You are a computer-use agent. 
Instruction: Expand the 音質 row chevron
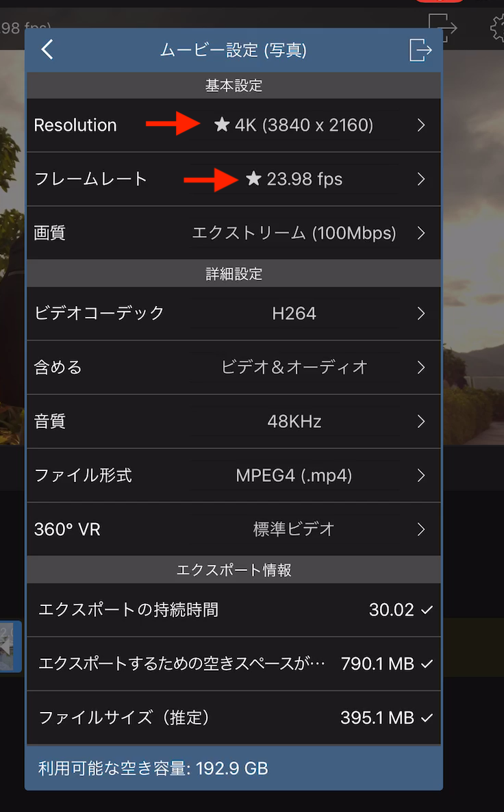pos(421,422)
